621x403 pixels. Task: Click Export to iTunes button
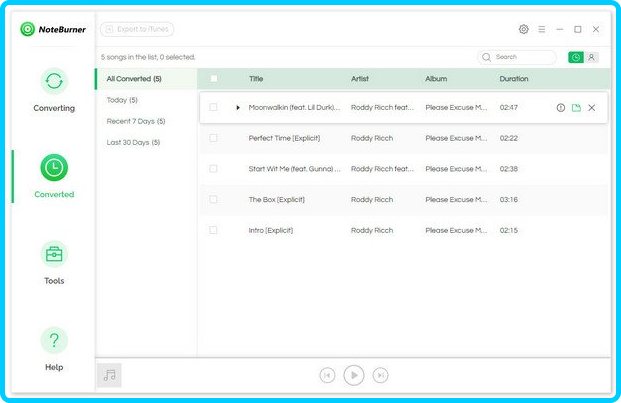click(137, 29)
